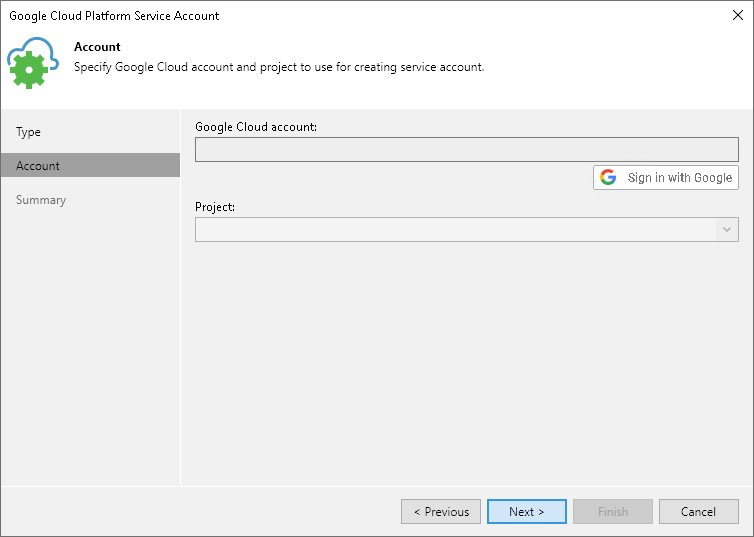This screenshot has height=537, width=754.
Task: Click the cloud gear icon in the header
Action: click(x=33, y=62)
